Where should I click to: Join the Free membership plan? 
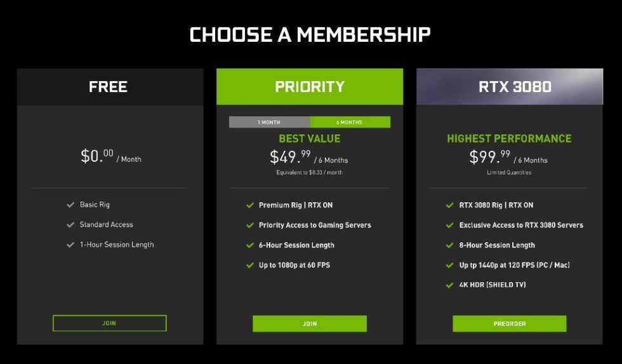pyautogui.click(x=109, y=323)
